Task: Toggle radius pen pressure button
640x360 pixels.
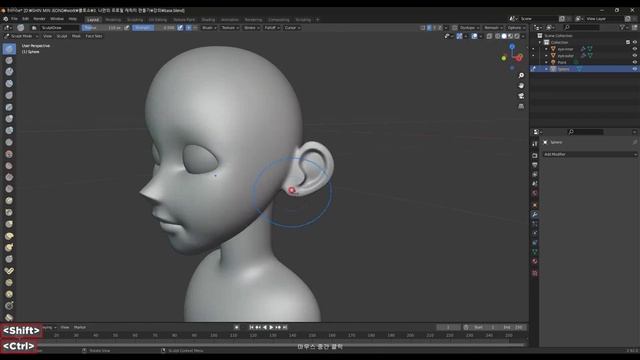Action: tap(127, 28)
